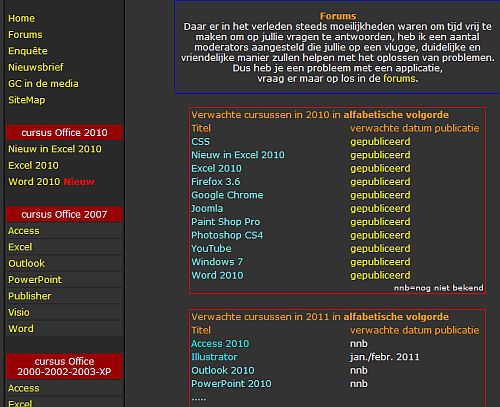Select Word 2010 in the sidebar
This screenshot has height=407, width=500.
pyautogui.click(x=34, y=182)
